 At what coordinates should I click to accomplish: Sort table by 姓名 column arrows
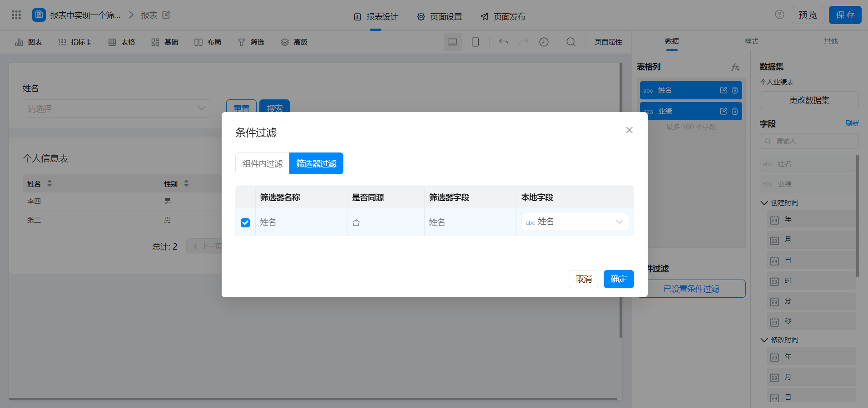50,183
